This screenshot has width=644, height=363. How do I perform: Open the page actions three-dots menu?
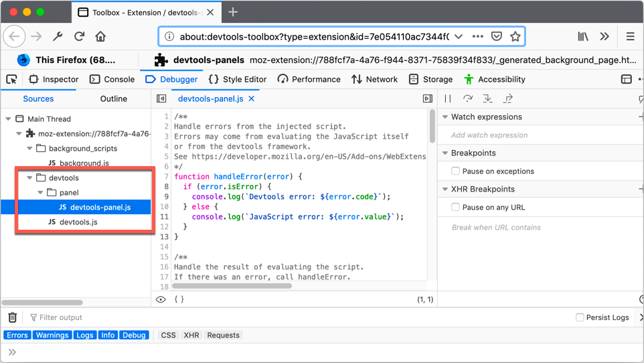(x=478, y=37)
